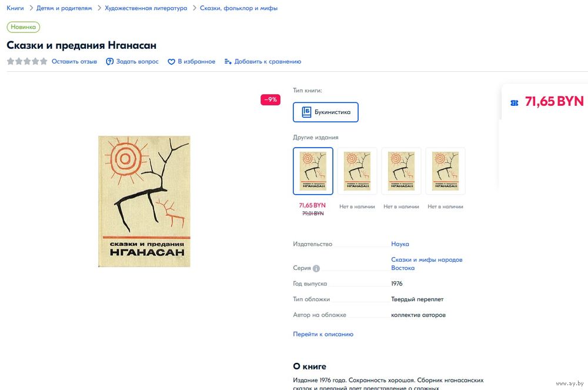Open the Наука publisher link

(400, 244)
